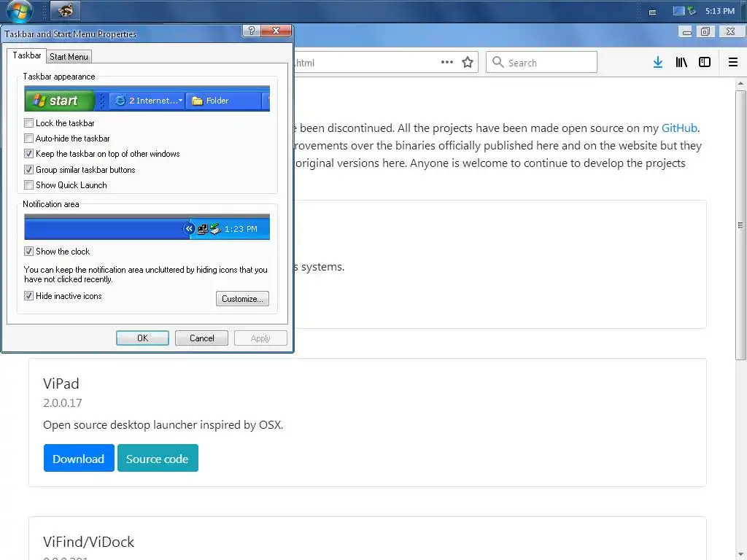Uncheck Hide inactive icons
The image size is (747, 560).
[x=28, y=296]
